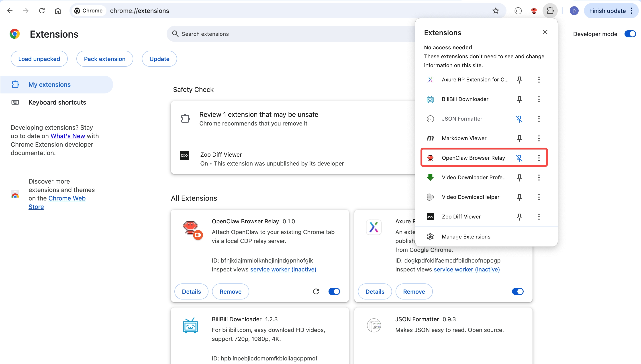Open more options for Video DownloadHelper
Screen dimensions: 641x364
point(539,197)
